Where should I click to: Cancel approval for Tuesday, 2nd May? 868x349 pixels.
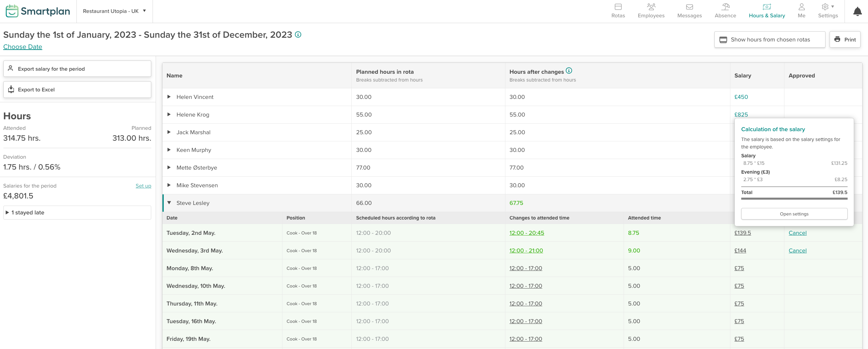tap(797, 233)
